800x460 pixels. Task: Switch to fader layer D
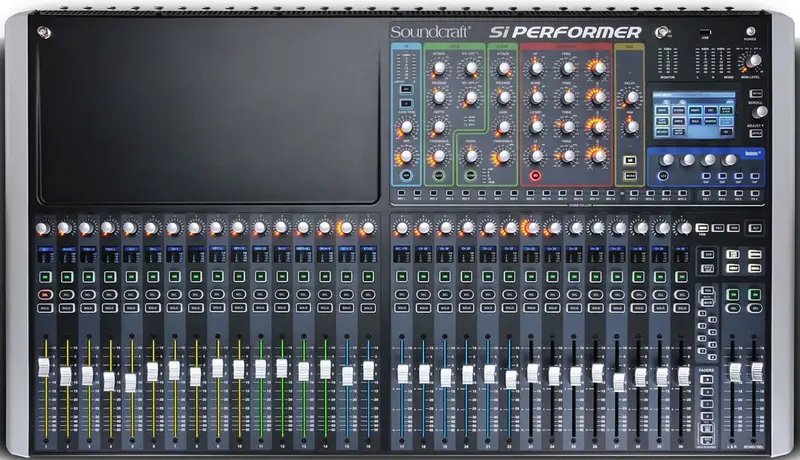coord(707,416)
